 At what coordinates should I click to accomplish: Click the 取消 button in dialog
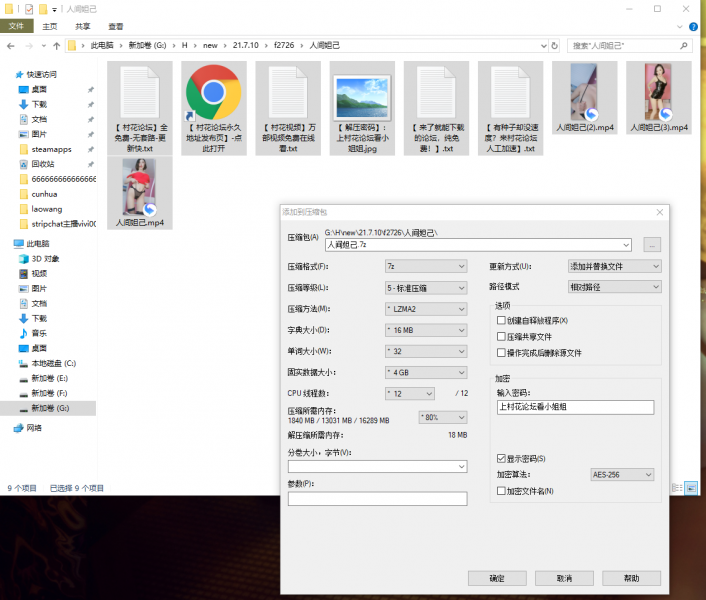point(564,578)
